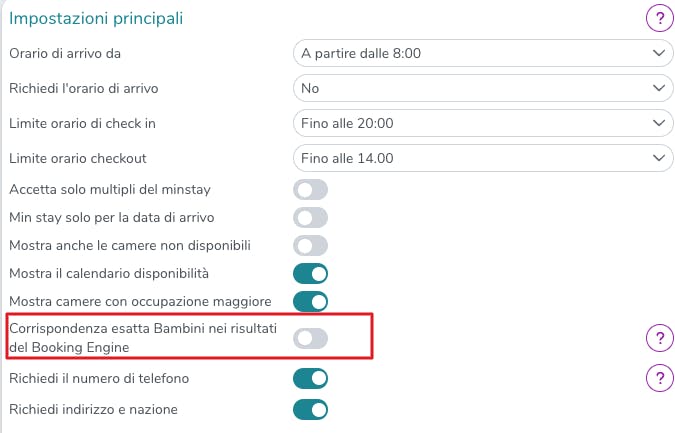The height and width of the screenshot is (433, 675).
Task: Click chevron arrow of 'Fino alle 20:00'
Action: pos(659,123)
